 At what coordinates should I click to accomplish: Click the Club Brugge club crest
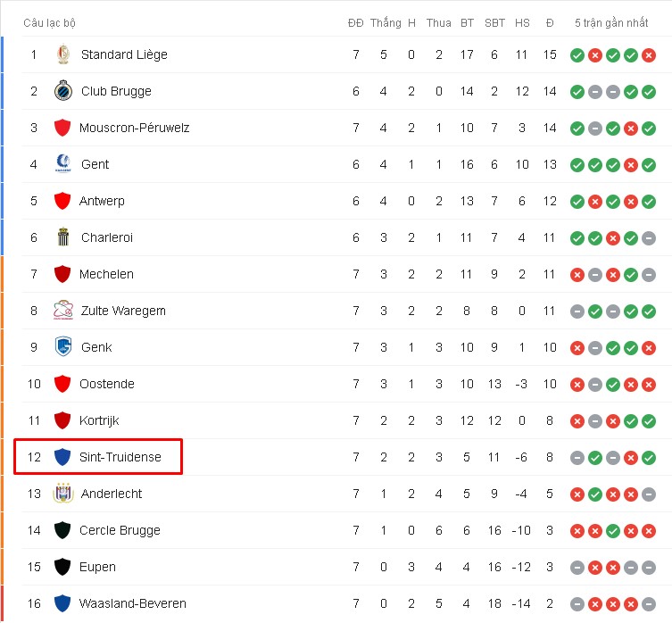coord(63,91)
